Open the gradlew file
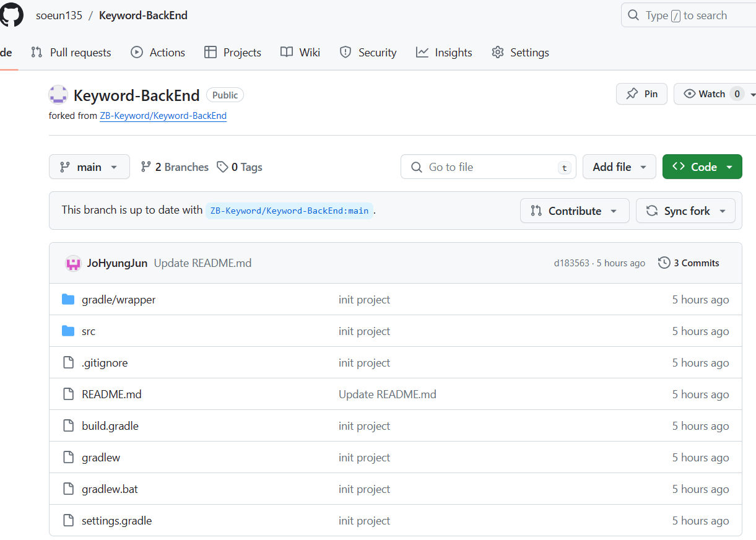This screenshot has width=756, height=540. (101, 458)
